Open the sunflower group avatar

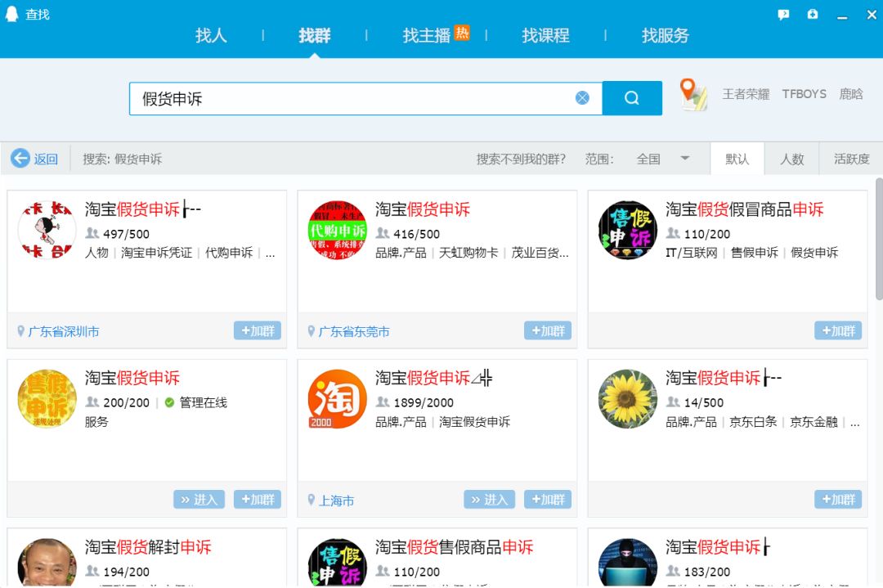628,399
